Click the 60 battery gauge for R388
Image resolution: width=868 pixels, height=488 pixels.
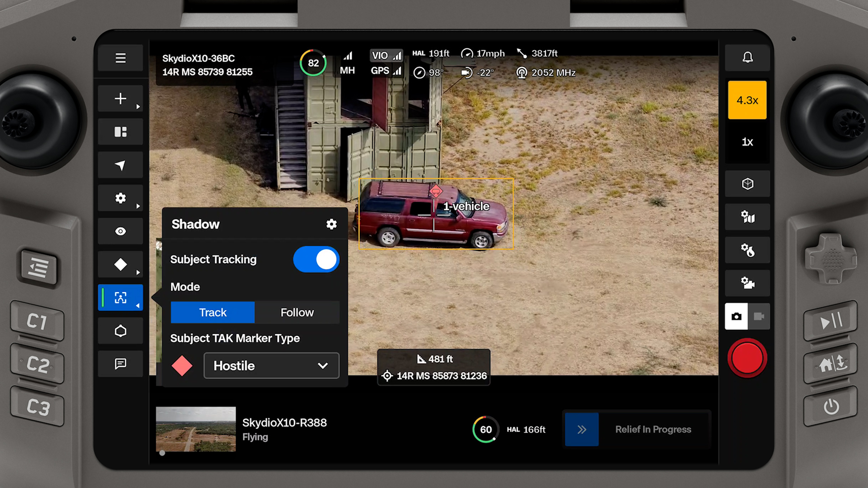point(486,429)
